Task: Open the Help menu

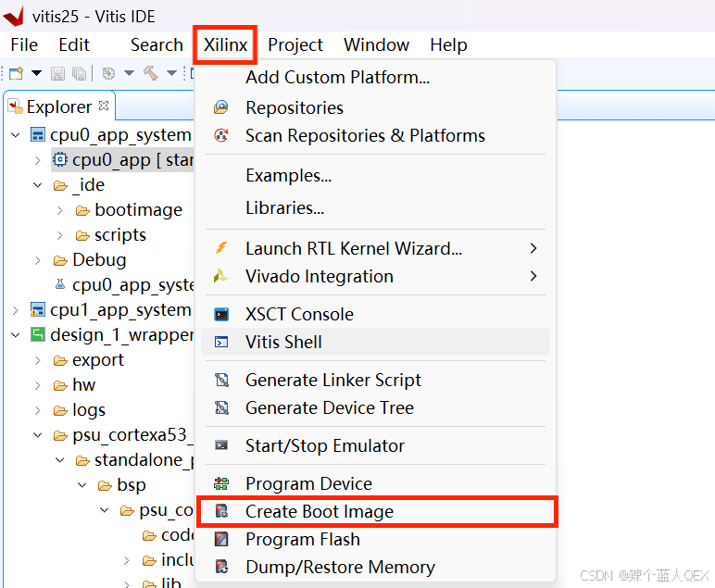Action: pyautogui.click(x=448, y=44)
